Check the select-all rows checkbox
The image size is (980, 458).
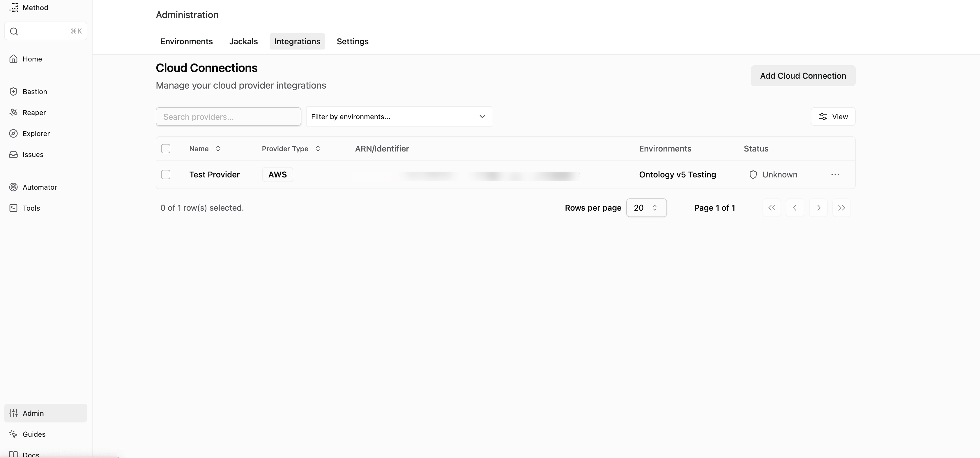click(x=165, y=149)
